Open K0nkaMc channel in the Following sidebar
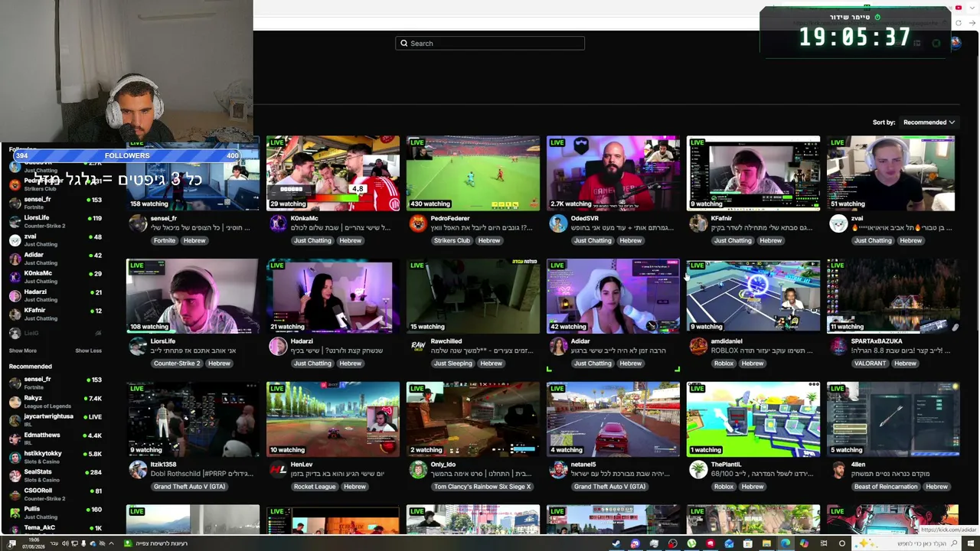 tap(55, 277)
